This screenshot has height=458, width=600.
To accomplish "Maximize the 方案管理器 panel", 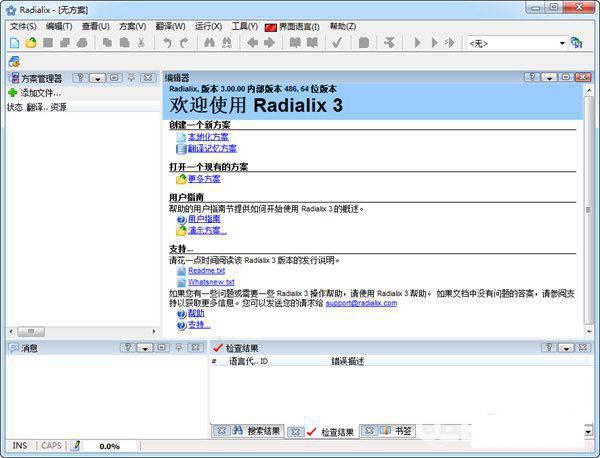I will coord(114,78).
